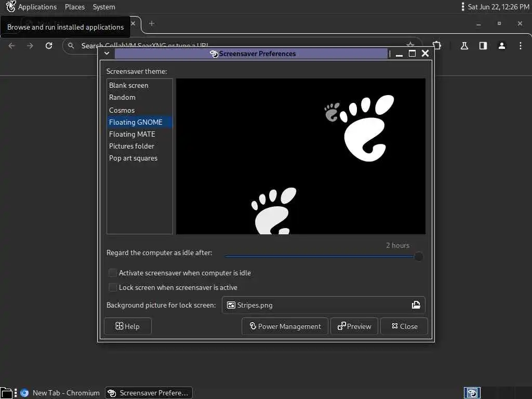Open Screensaver Help

128,326
